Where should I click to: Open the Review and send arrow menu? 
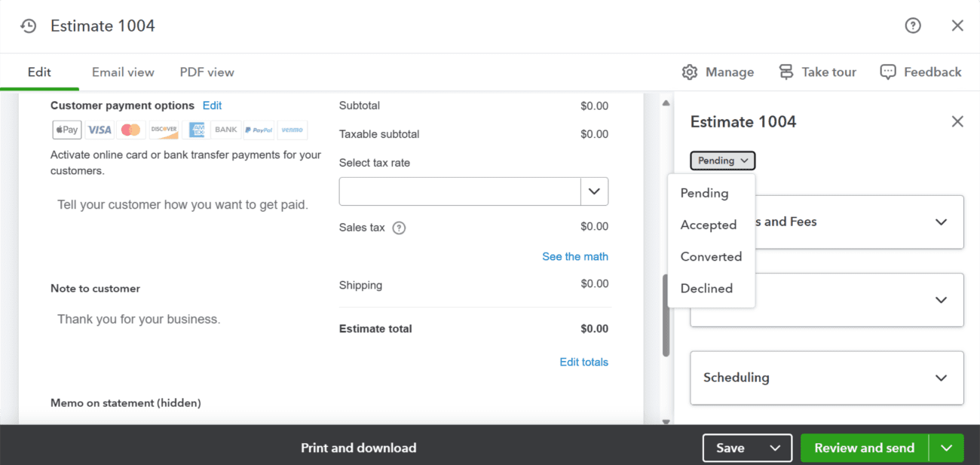coord(947,448)
